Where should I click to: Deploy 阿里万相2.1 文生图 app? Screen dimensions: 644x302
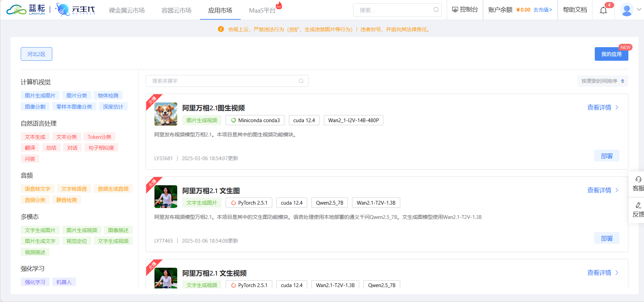click(x=607, y=238)
